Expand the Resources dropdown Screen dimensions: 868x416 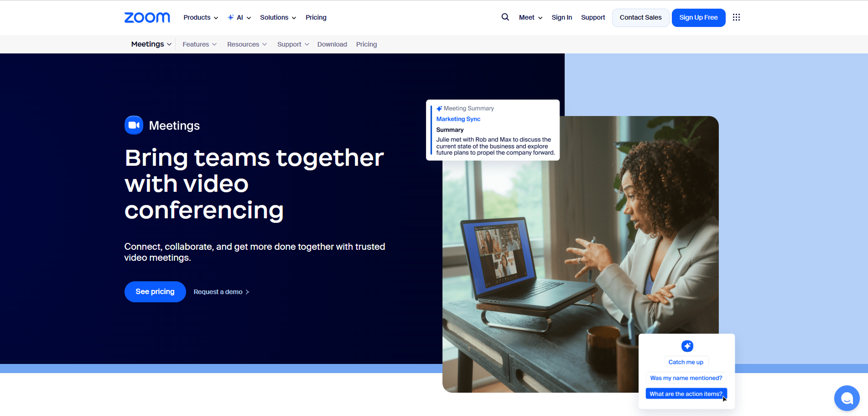[247, 44]
